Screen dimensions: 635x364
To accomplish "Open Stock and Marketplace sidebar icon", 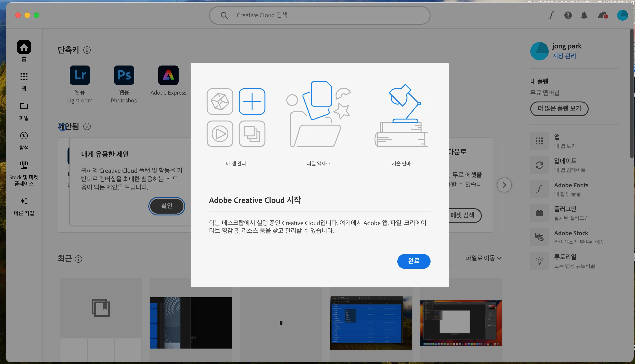I will (x=24, y=165).
